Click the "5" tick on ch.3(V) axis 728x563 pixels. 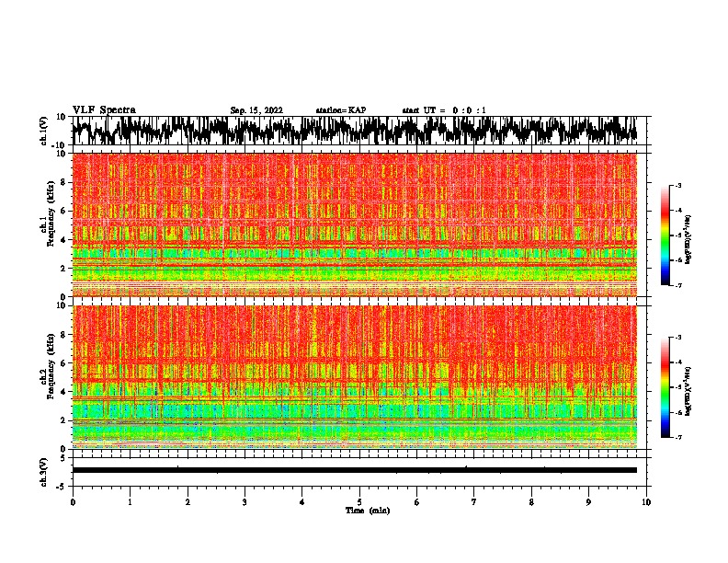click(x=63, y=458)
